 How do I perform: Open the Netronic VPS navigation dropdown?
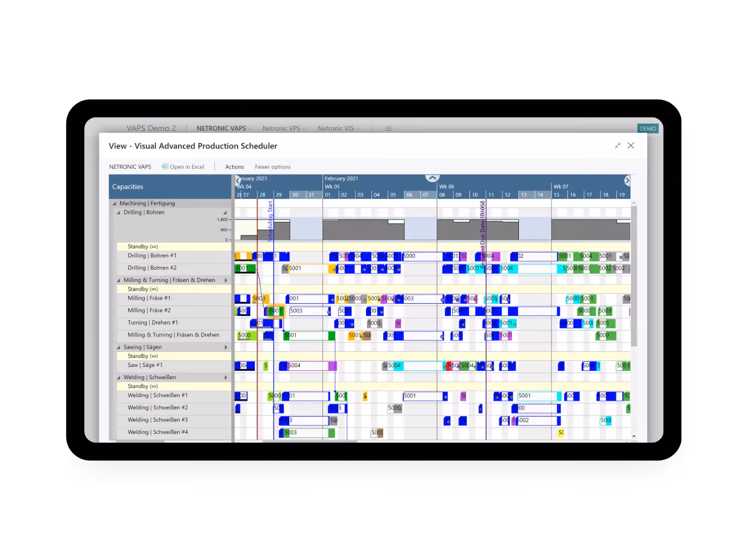tap(284, 129)
